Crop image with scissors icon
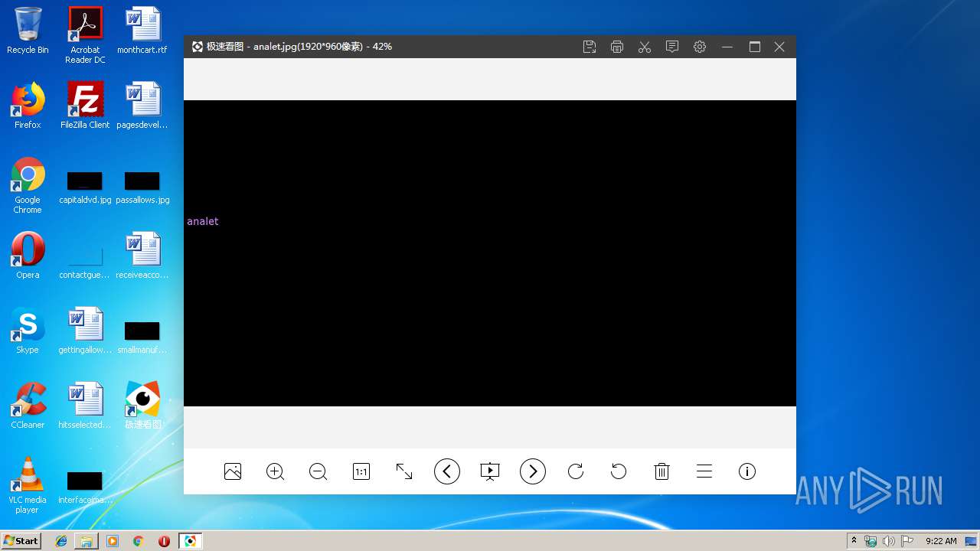This screenshot has width=980, height=551. coord(645,47)
